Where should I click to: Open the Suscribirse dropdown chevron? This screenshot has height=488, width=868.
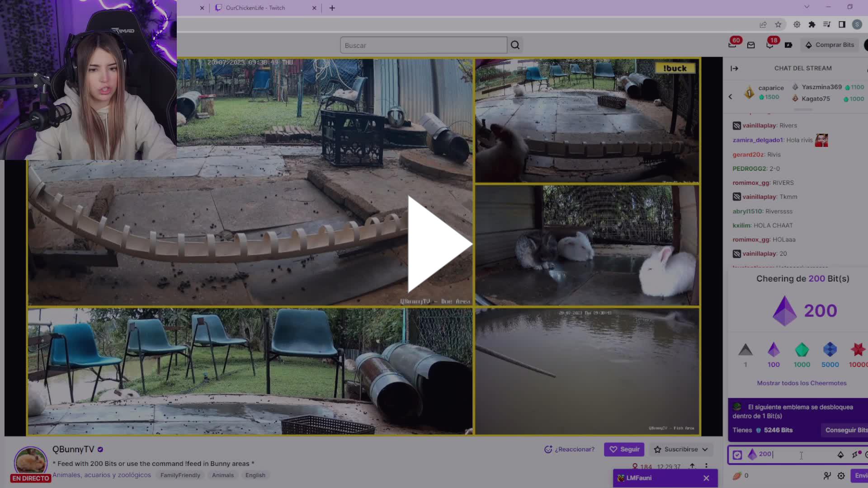pos(706,449)
